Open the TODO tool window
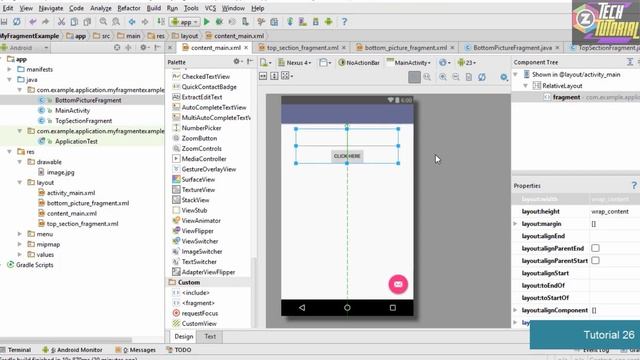This screenshot has height=360, width=640. (179, 350)
